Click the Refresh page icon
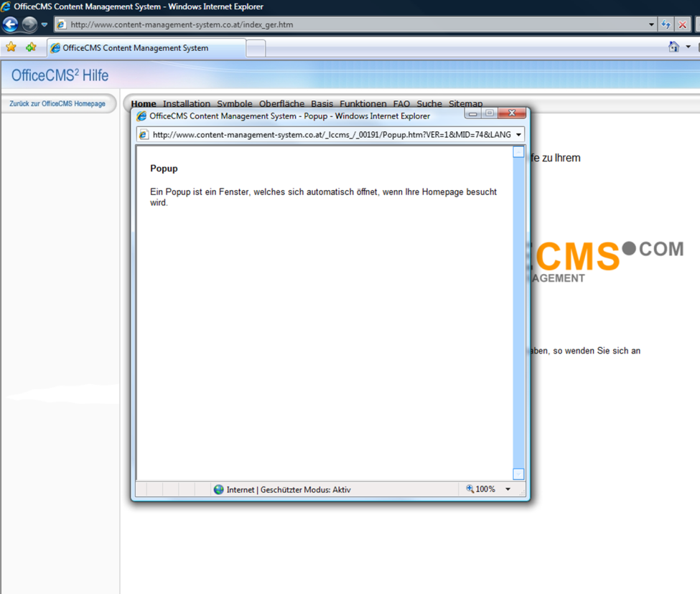Viewport: 700px width, 594px height. click(666, 24)
